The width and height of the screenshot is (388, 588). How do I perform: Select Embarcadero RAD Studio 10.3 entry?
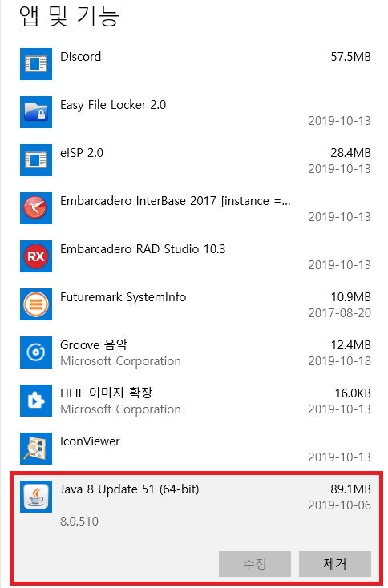coord(143,249)
